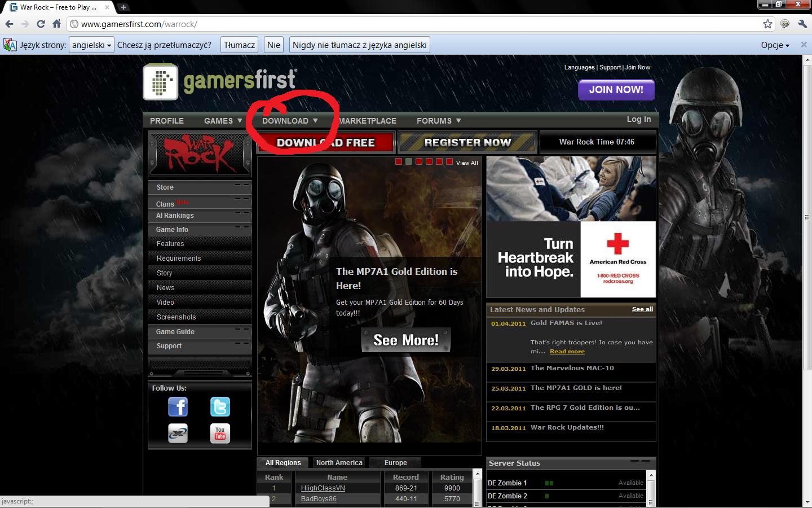Select the first red slide indicator
The width and height of the screenshot is (812, 508).
[x=399, y=161]
